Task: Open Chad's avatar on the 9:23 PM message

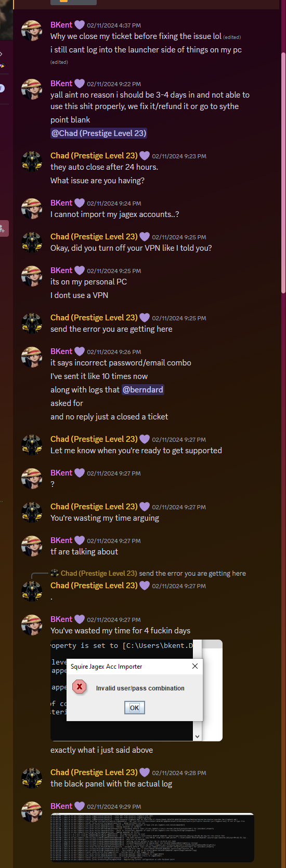Action: 32,161
